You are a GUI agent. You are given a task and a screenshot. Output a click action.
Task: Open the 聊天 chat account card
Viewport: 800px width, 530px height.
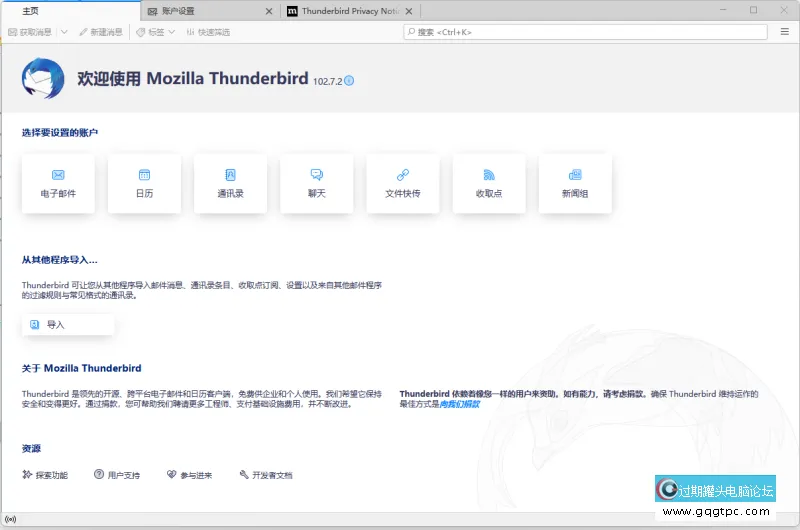pos(316,184)
